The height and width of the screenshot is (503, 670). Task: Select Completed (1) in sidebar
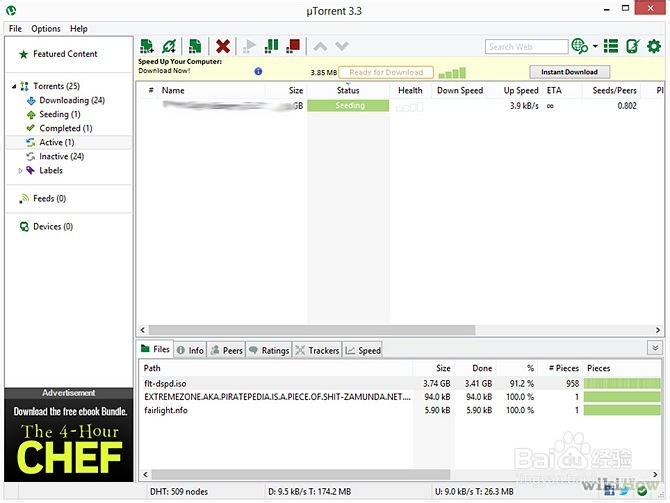(66, 128)
